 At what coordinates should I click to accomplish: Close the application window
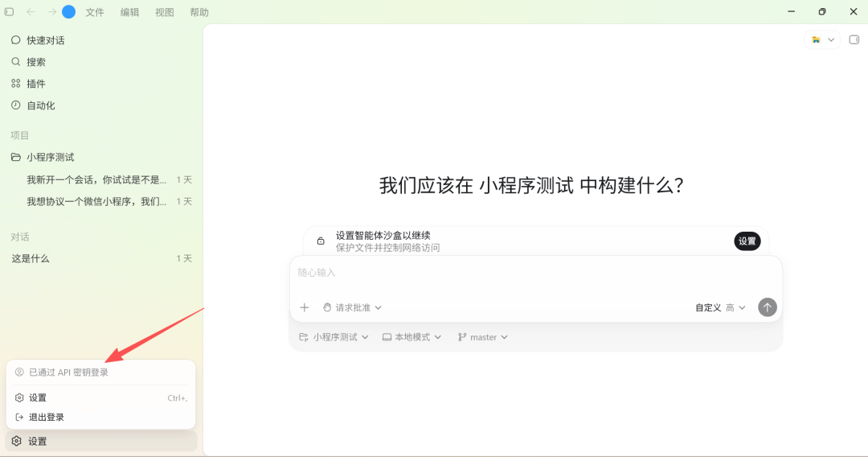[x=853, y=11]
